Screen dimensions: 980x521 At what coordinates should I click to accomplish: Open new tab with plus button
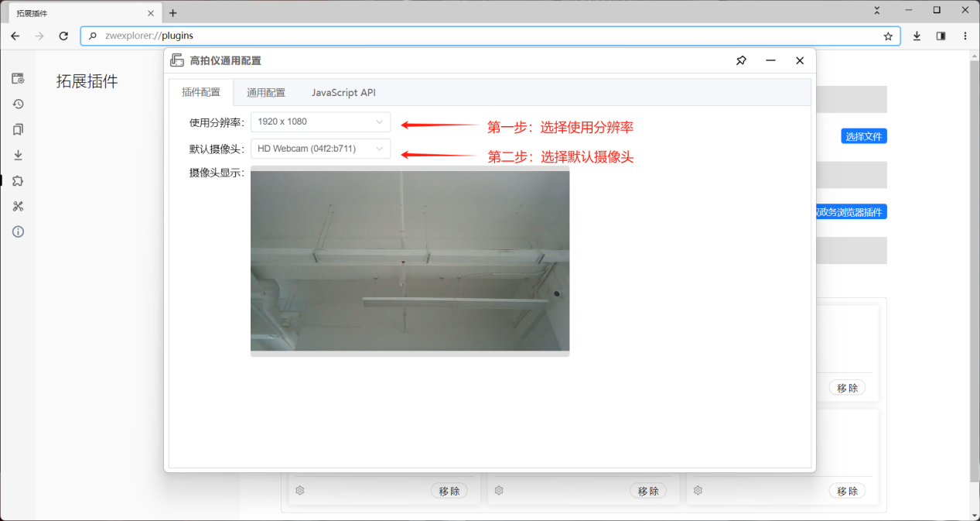click(x=172, y=13)
